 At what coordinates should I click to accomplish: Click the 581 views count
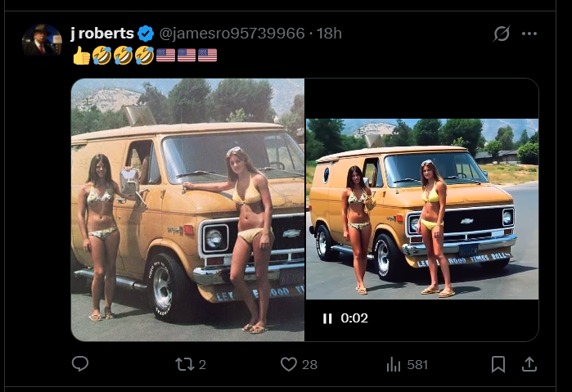click(417, 365)
